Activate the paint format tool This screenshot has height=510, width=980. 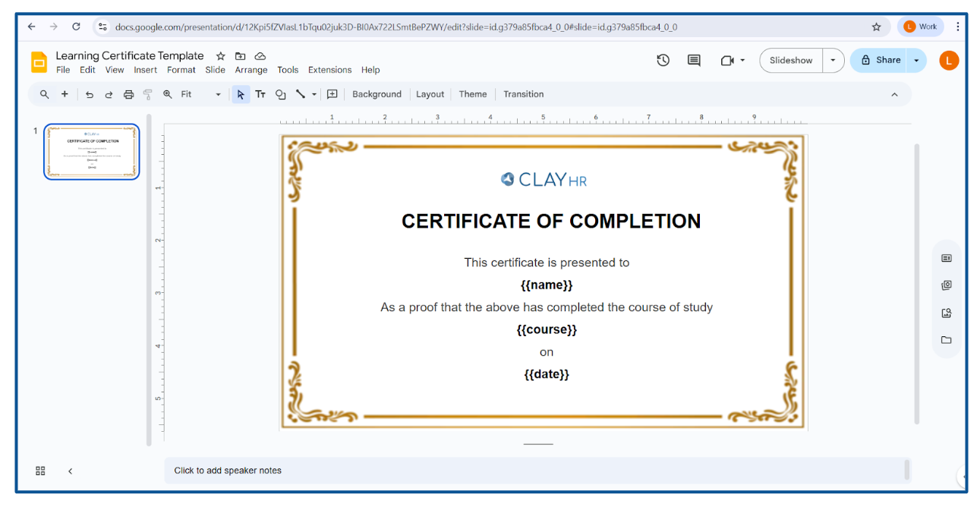coord(148,94)
